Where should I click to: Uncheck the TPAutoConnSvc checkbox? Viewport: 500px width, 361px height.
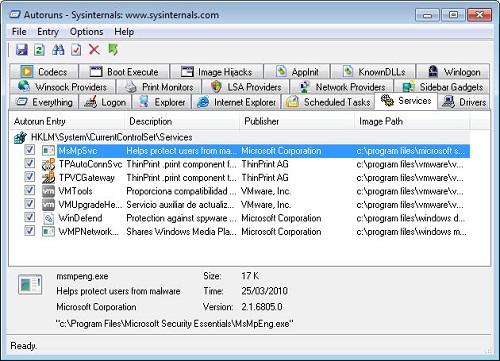(x=30, y=163)
